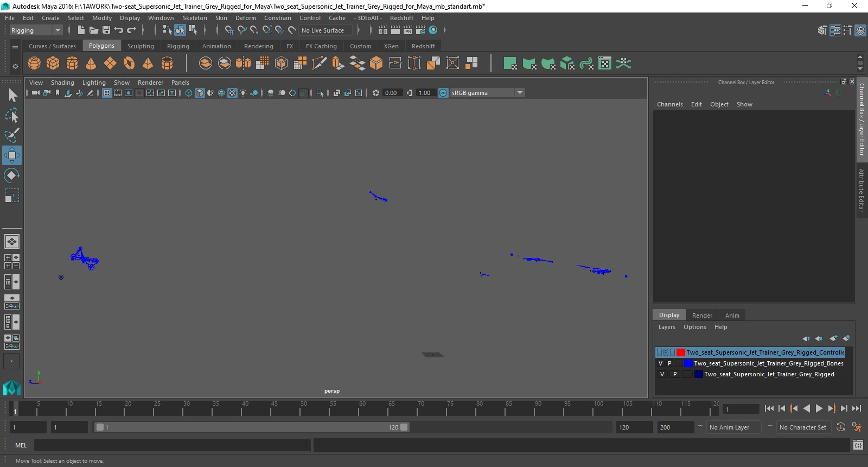Screen dimensions: 868x467
Task: Toggle visibility V of Grey_Rigged layer
Action: 662,374
